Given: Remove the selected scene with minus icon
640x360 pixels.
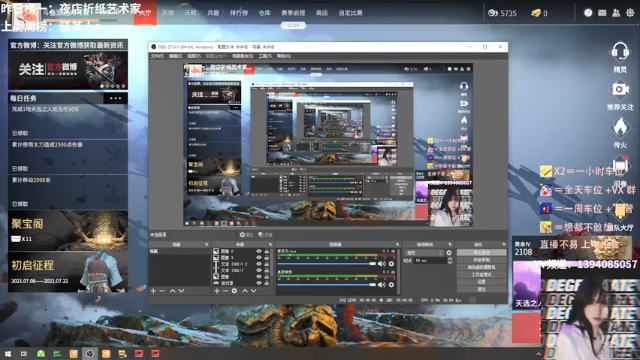Looking at the screenshot, I should (162, 291).
